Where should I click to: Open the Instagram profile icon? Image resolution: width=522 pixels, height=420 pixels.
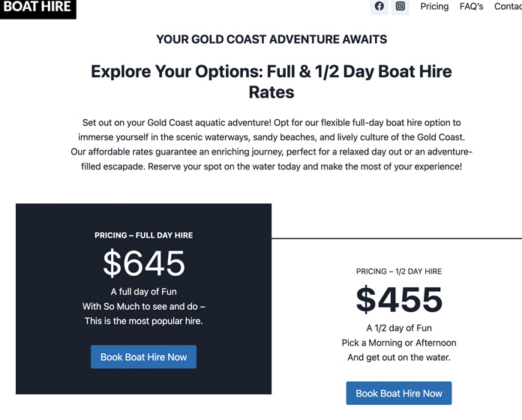400,7
